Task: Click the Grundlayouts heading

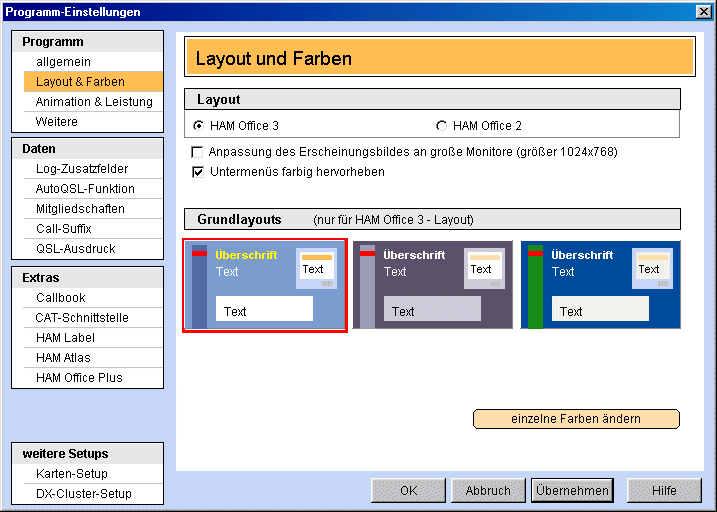Action: click(432, 219)
